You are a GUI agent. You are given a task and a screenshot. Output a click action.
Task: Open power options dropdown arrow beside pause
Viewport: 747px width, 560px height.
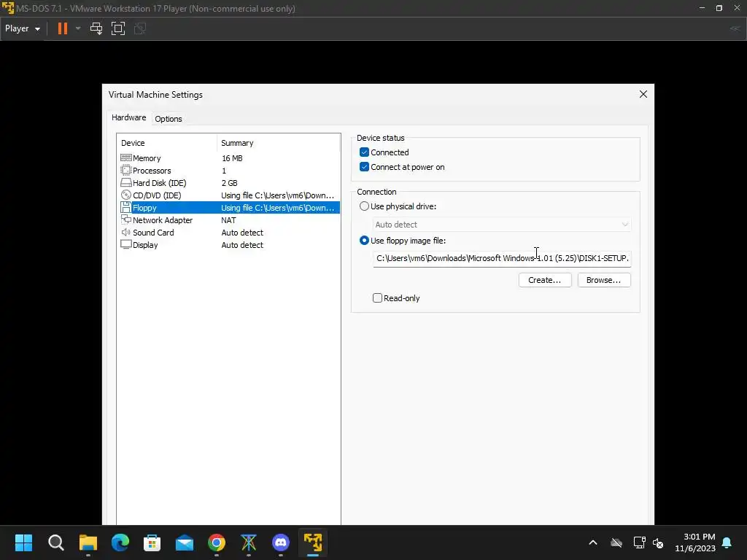click(x=78, y=28)
